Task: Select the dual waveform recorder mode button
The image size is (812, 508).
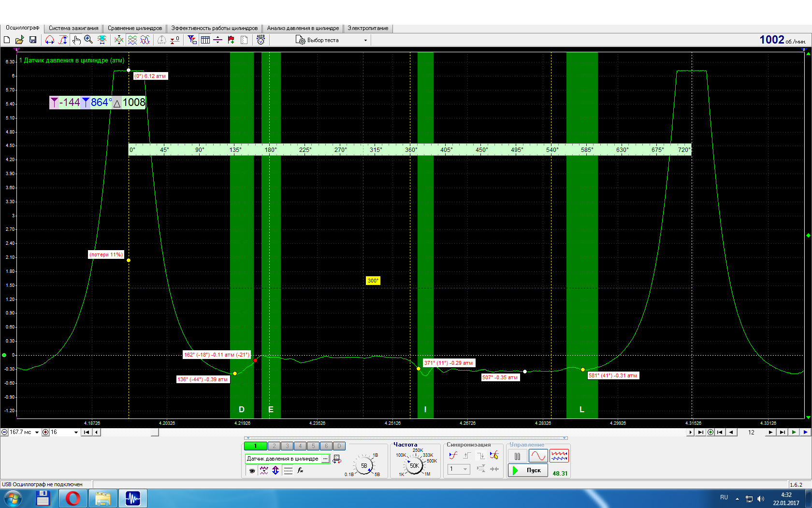Action: tap(559, 456)
